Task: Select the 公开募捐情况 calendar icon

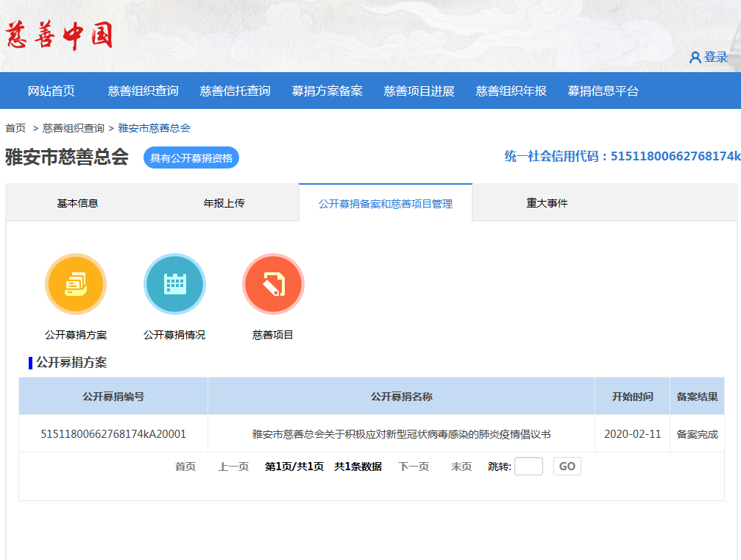Action: pyautogui.click(x=174, y=283)
